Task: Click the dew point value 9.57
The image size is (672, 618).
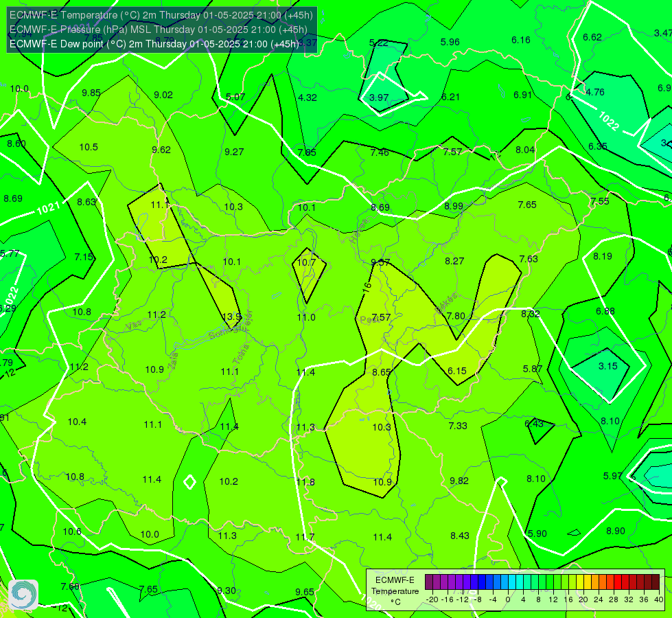Action: 380,262
